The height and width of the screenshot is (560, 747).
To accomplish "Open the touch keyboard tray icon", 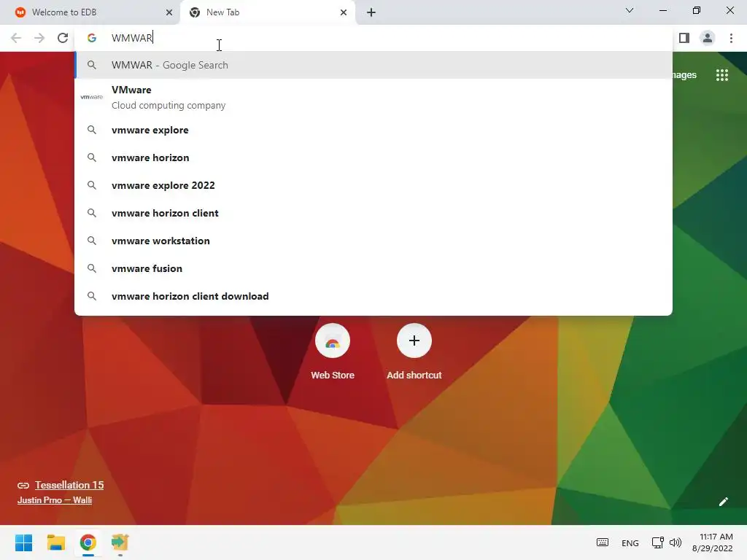I will [602, 542].
